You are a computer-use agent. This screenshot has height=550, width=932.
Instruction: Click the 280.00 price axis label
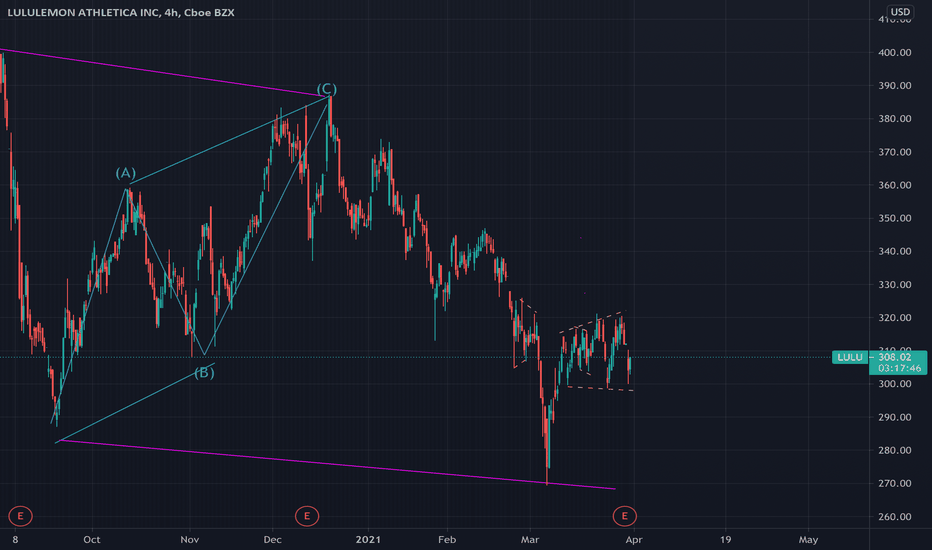click(x=895, y=450)
